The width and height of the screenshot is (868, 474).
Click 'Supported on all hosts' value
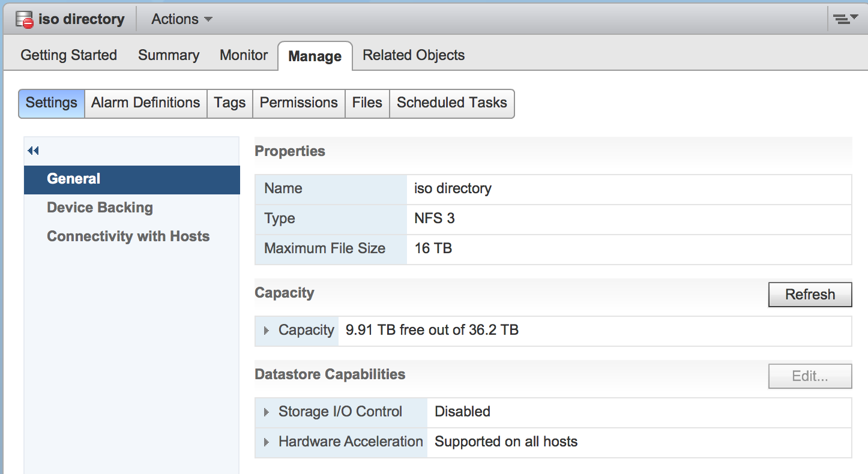[506, 442]
